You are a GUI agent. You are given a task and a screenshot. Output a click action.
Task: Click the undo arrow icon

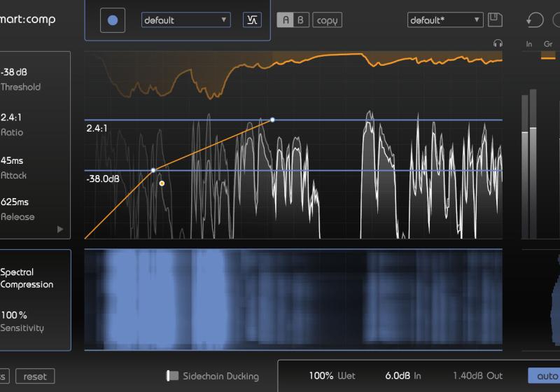click(534, 20)
